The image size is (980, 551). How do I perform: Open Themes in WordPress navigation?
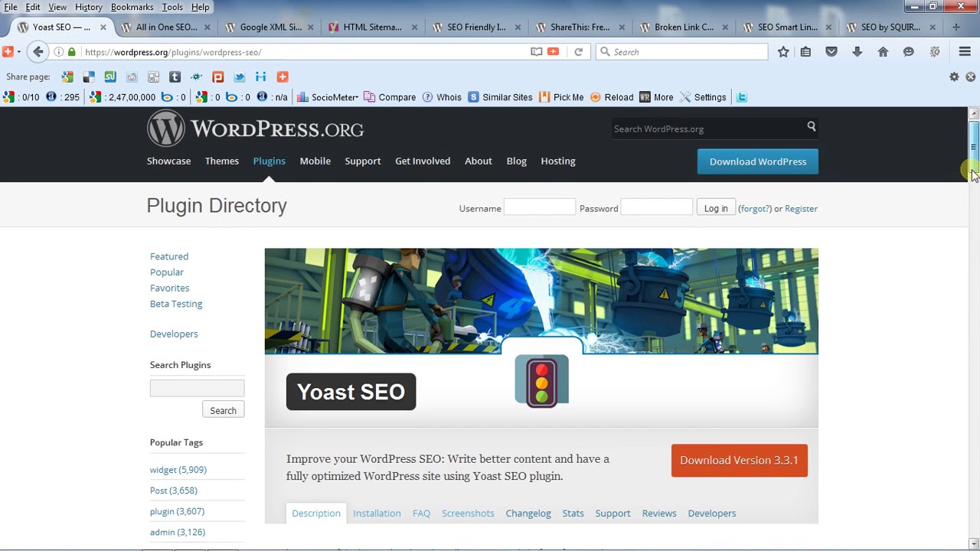tap(222, 161)
